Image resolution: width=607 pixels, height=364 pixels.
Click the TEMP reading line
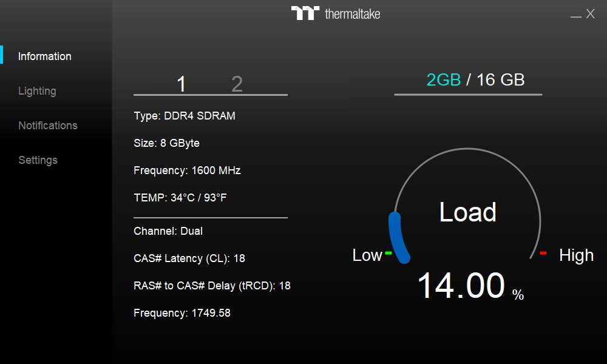180,198
